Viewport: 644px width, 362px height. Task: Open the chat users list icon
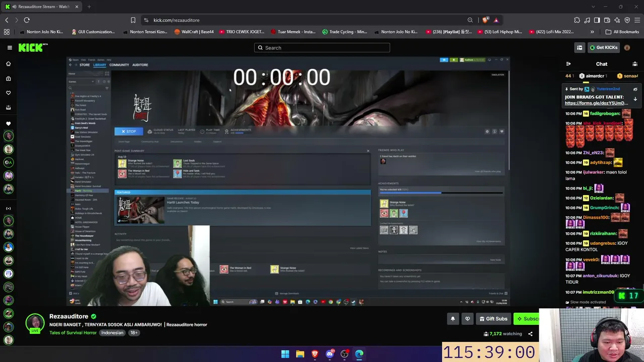pyautogui.click(x=635, y=64)
